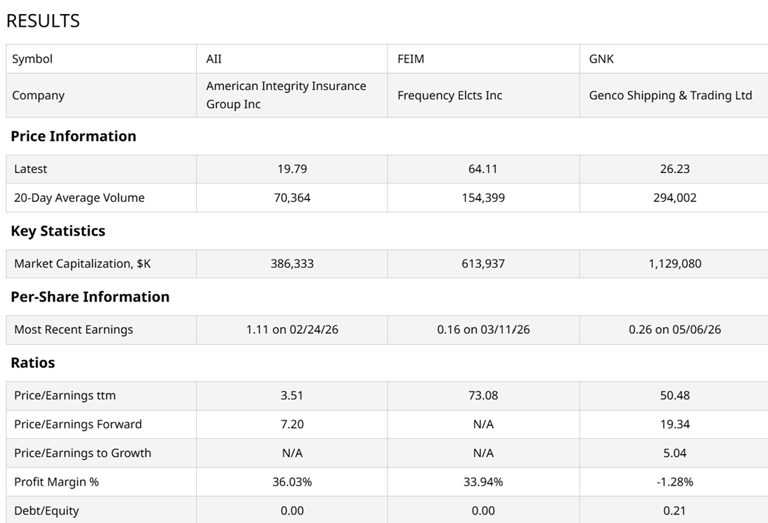Click FEIM's market cap value 613,937

[483, 264]
